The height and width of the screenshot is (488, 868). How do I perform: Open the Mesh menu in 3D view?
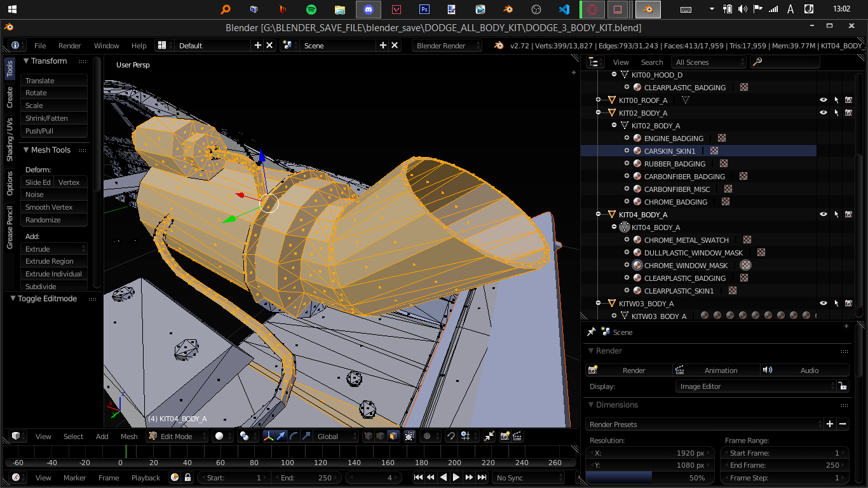click(x=129, y=436)
